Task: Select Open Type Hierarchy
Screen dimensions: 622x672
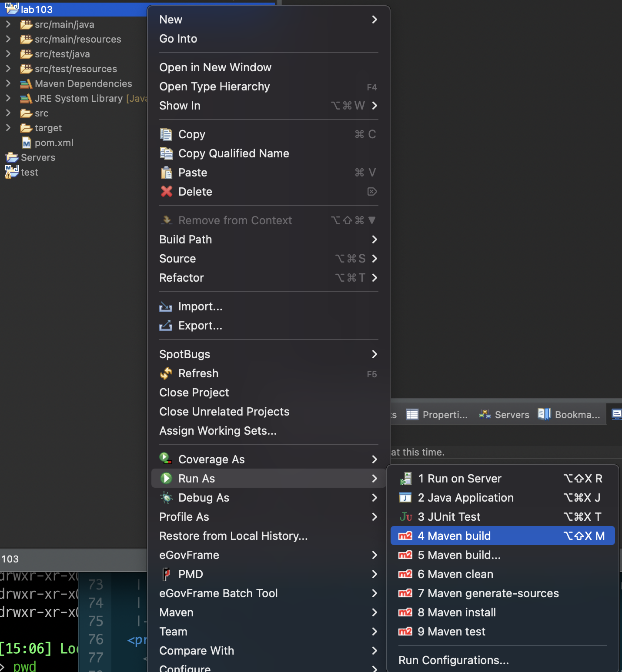Action: click(x=269, y=86)
